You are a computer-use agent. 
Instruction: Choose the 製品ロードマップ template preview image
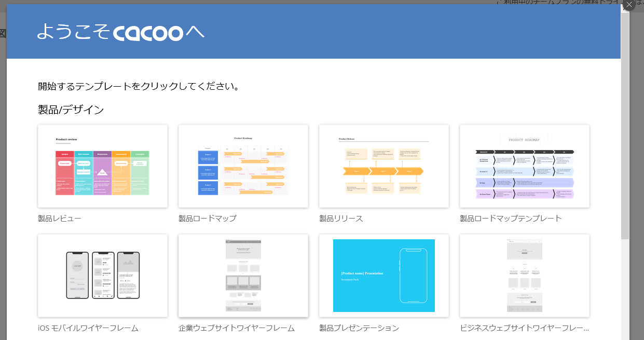click(x=243, y=166)
